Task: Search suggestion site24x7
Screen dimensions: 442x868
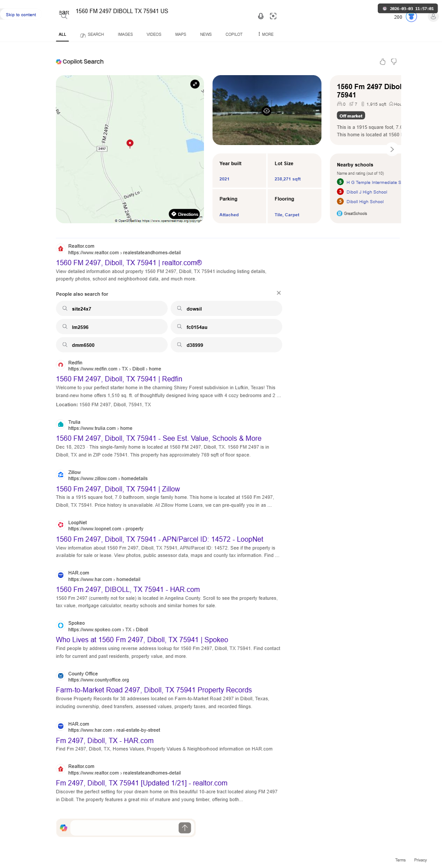Action: pyautogui.click(x=112, y=308)
